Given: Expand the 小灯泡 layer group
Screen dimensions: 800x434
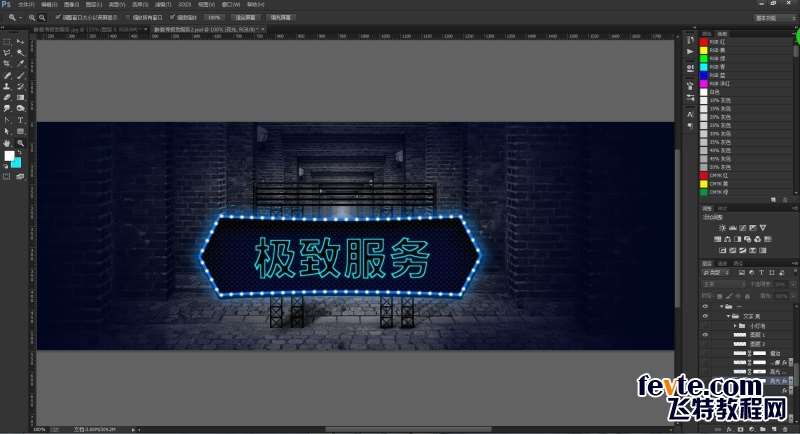Looking at the screenshot, I should 736,326.
